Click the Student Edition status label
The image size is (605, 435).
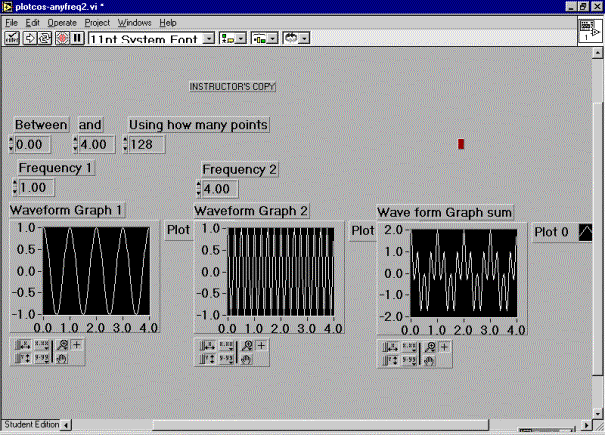point(32,424)
